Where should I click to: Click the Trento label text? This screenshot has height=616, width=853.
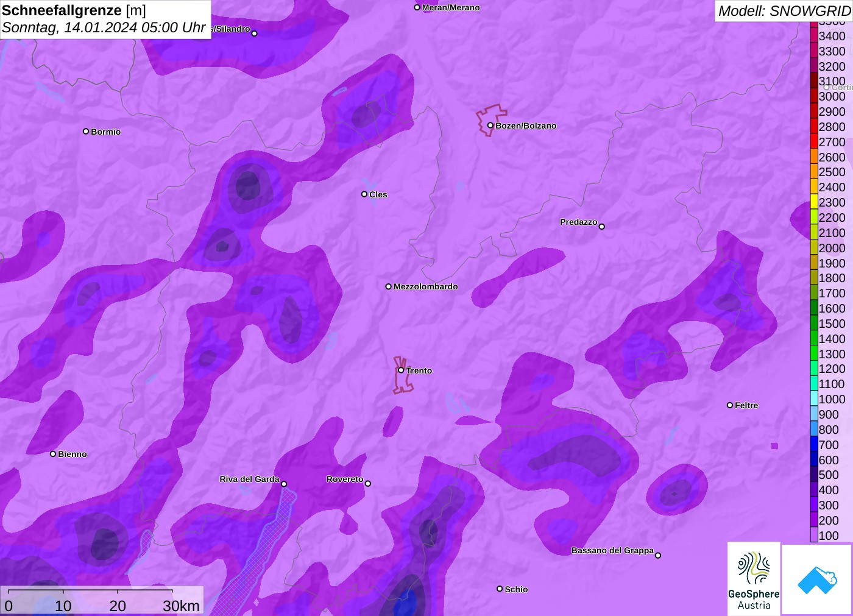(x=419, y=370)
